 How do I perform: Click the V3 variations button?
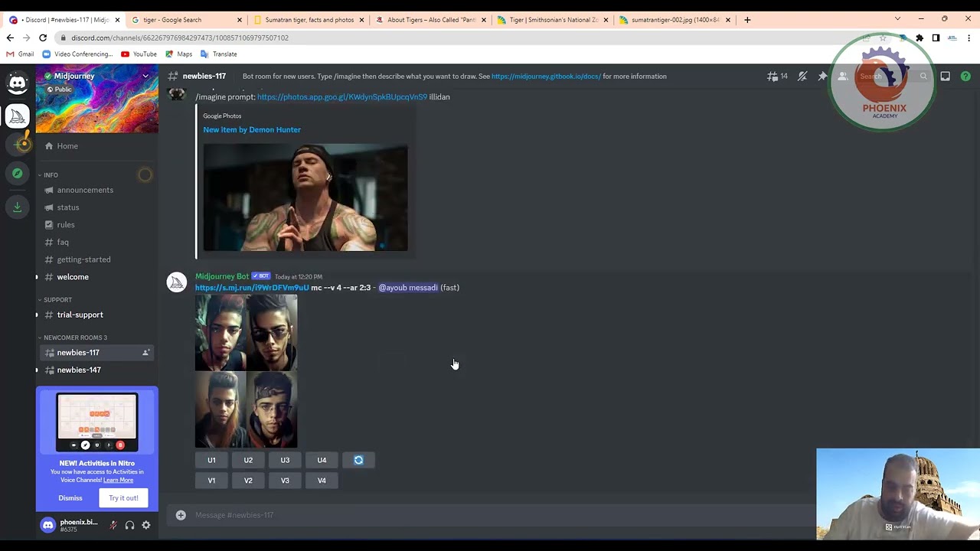[x=285, y=481]
